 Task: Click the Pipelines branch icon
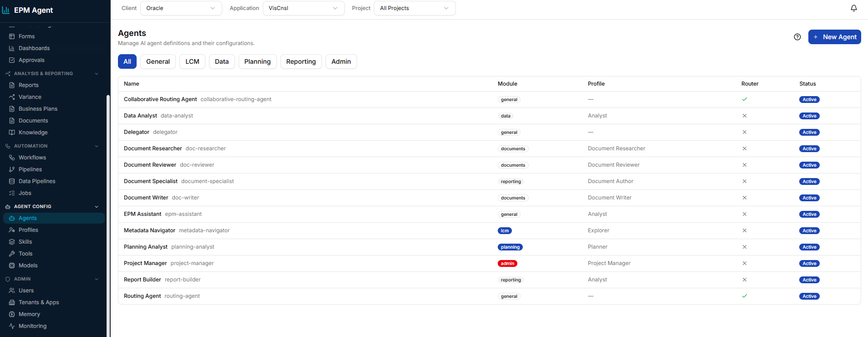pos(12,169)
